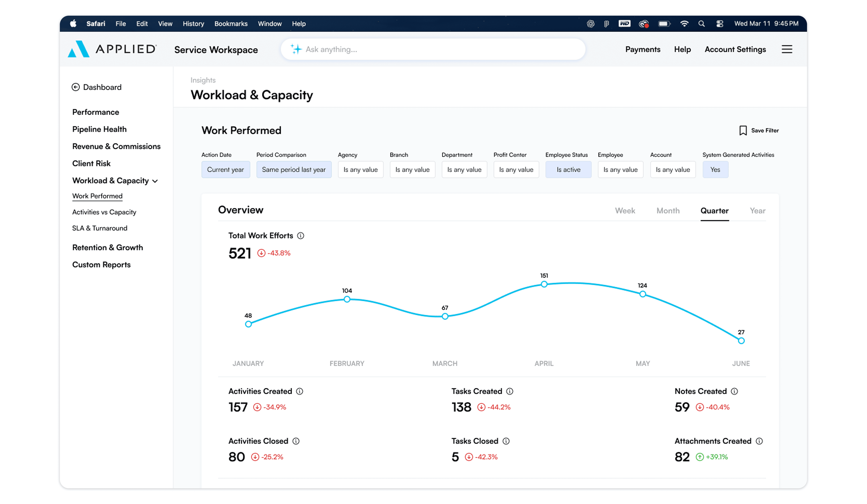Viewport: 867px width, 504px height.
Task: Open the Period Comparison filter dropdown
Action: [x=293, y=170]
